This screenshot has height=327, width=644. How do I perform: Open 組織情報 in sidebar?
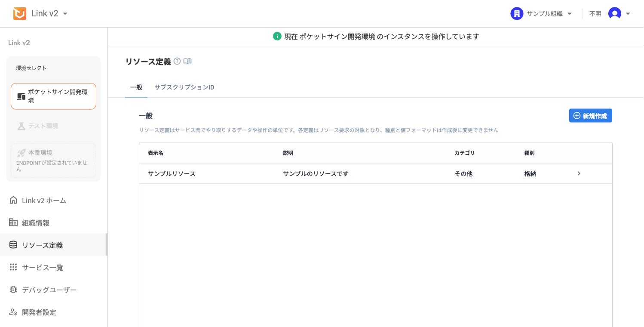tap(54, 223)
